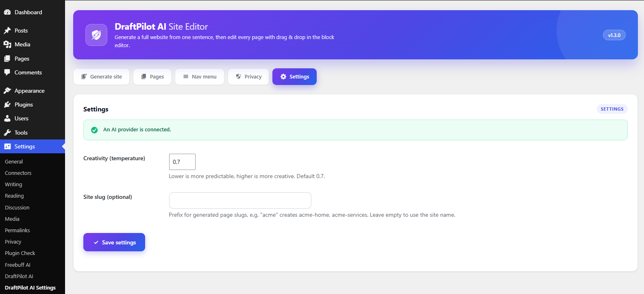Image resolution: width=644 pixels, height=294 pixels.
Task: Click the Generate site pencil icon
Action: pos(84,76)
